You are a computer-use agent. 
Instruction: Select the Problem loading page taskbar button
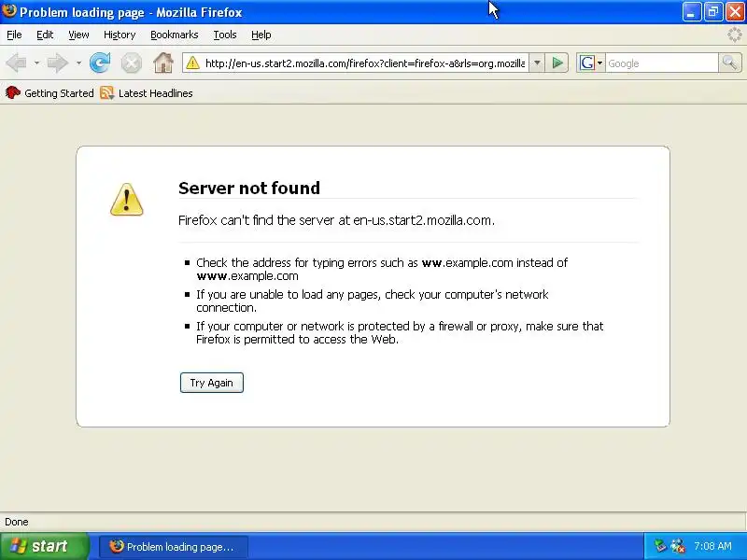point(174,547)
